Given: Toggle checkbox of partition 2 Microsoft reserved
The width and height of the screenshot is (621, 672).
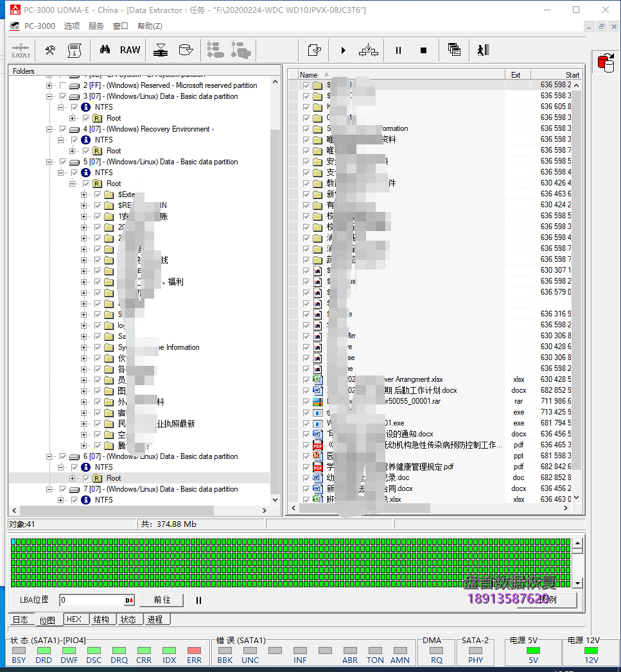Looking at the screenshot, I should point(62,85).
